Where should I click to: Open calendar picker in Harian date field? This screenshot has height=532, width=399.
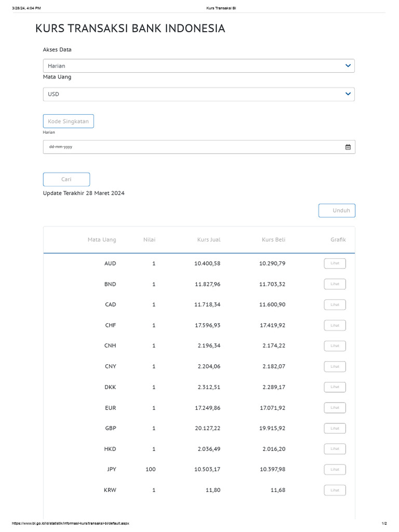pos(348,147)
